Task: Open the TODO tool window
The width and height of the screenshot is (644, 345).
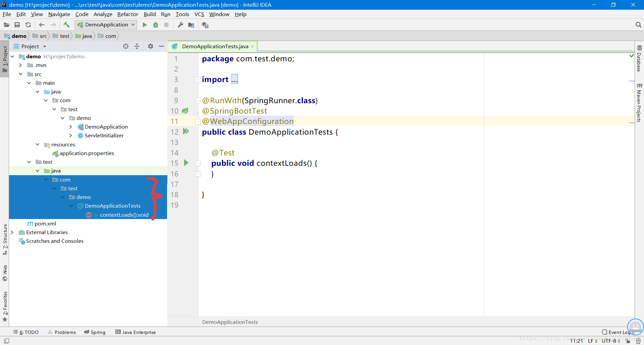Action: (26, 332)
